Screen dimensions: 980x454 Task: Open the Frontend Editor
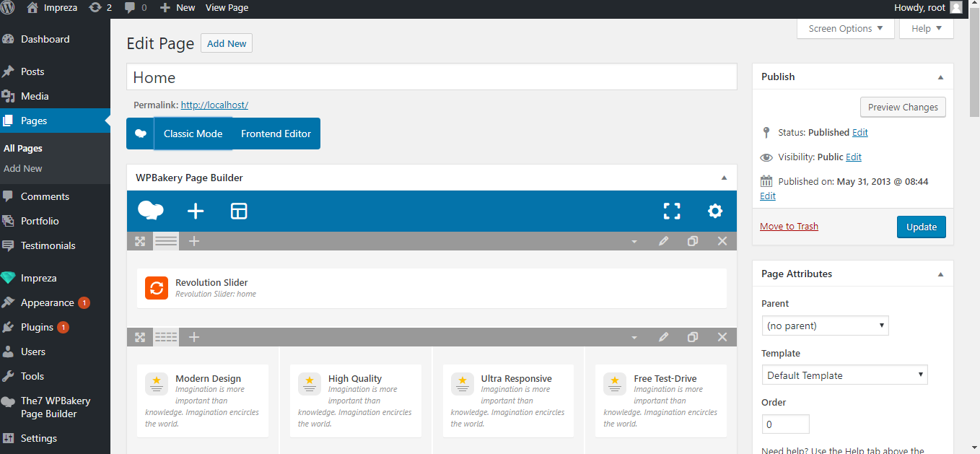point(276,134)
